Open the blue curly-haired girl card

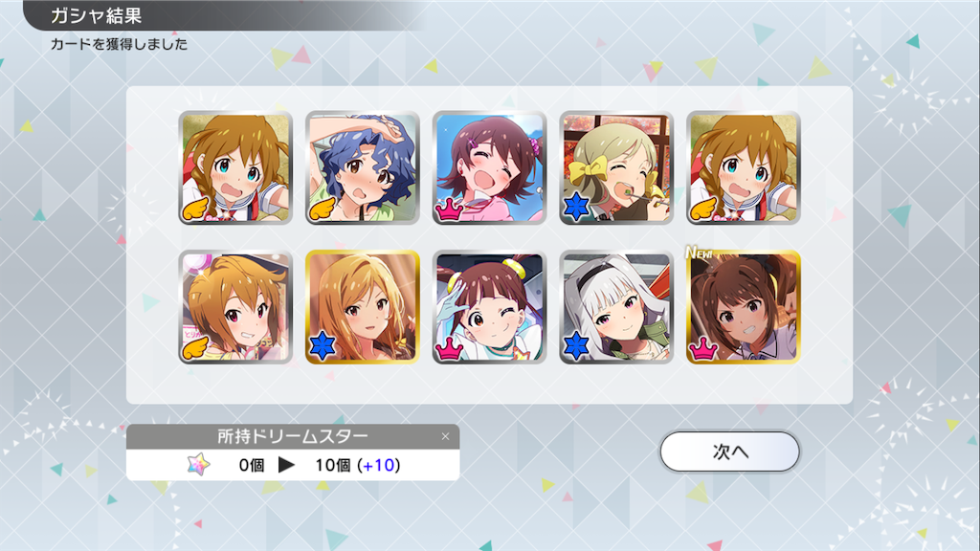tap(363, 167)
